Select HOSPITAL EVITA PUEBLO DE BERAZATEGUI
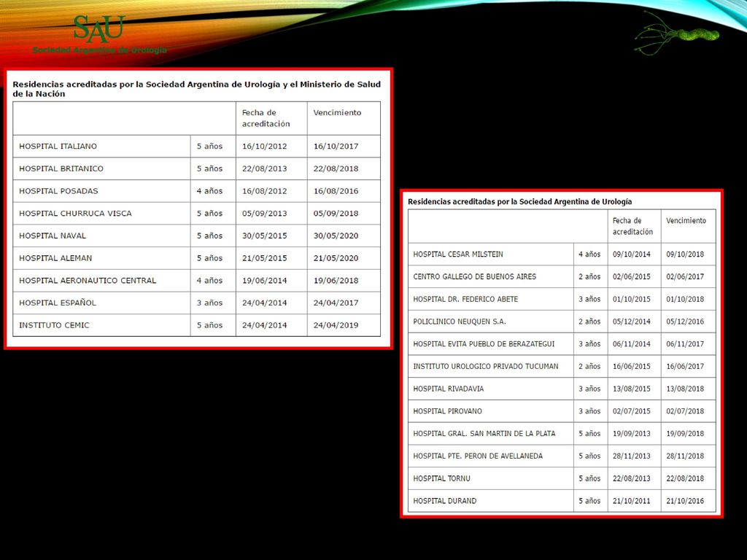747x560 pixels. pos(484,344)
